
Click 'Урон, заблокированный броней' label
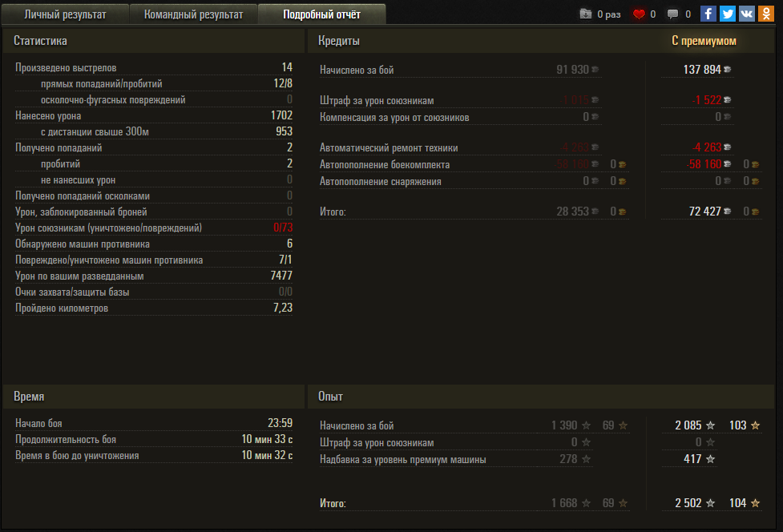81,212
